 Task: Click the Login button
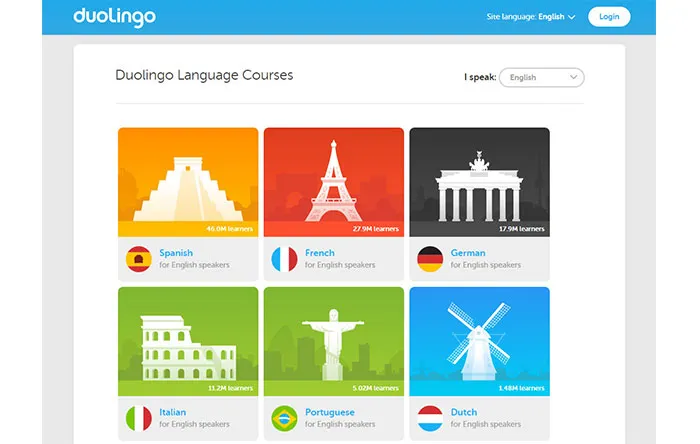tap(609, 17)
